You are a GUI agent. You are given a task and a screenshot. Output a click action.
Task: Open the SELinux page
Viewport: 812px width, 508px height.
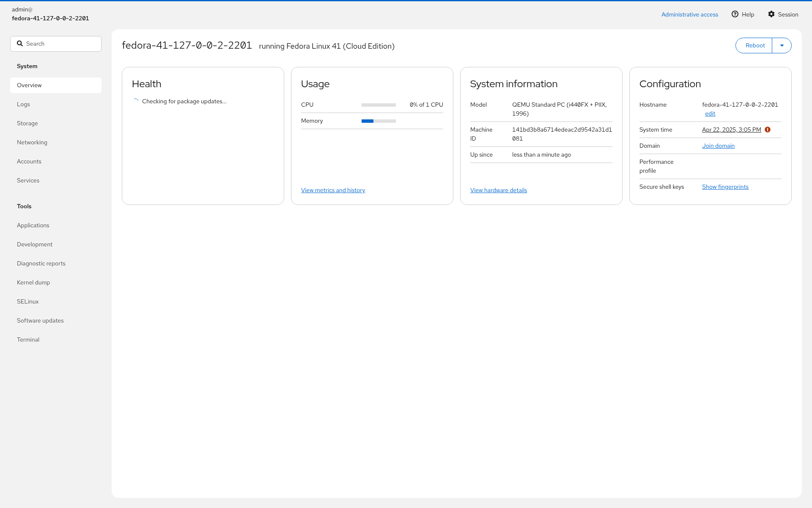pos(56,301)
